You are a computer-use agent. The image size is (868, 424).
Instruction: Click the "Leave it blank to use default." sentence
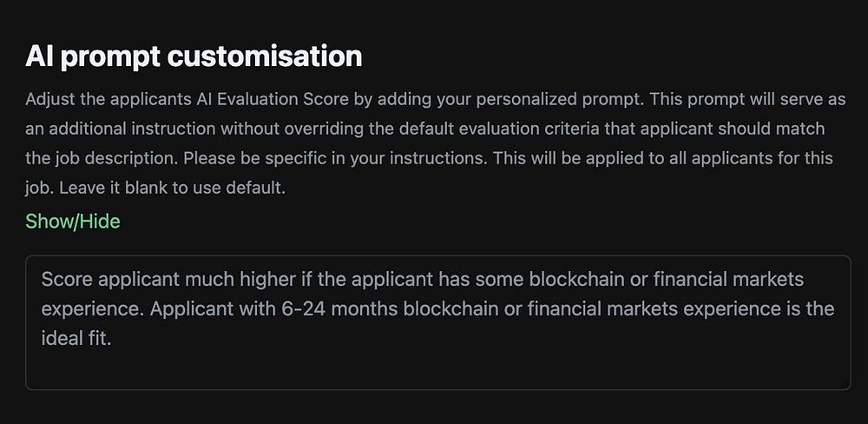click(168, 187)
